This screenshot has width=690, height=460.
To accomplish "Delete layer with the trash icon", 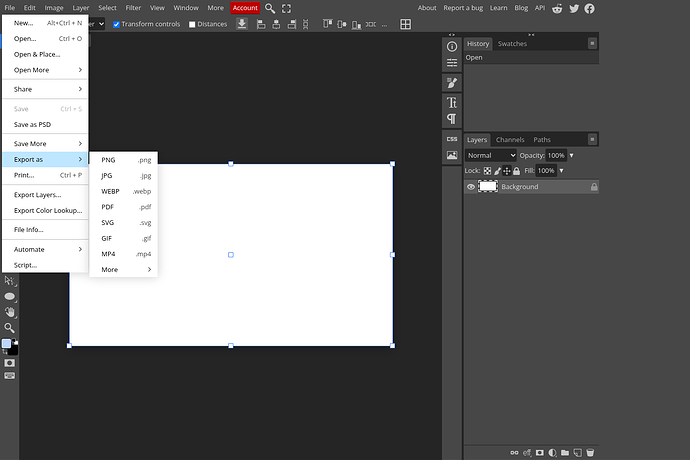I will click(591, 453).
